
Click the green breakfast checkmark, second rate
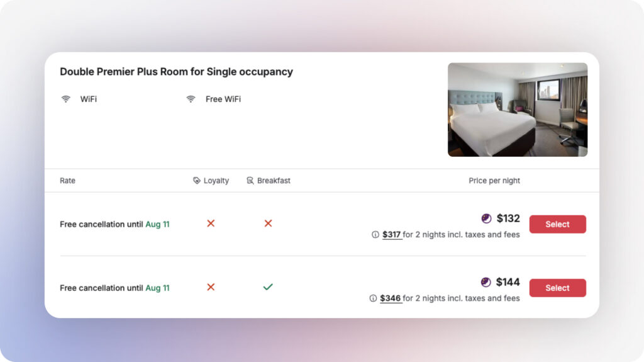pyautogui.click(x=268, y=287)
